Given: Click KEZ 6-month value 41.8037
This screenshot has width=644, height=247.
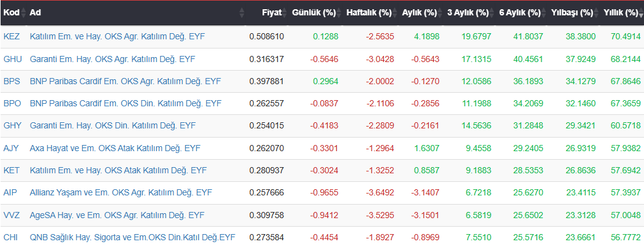Looking at the screenshot, I should click(x=529, y=36).
